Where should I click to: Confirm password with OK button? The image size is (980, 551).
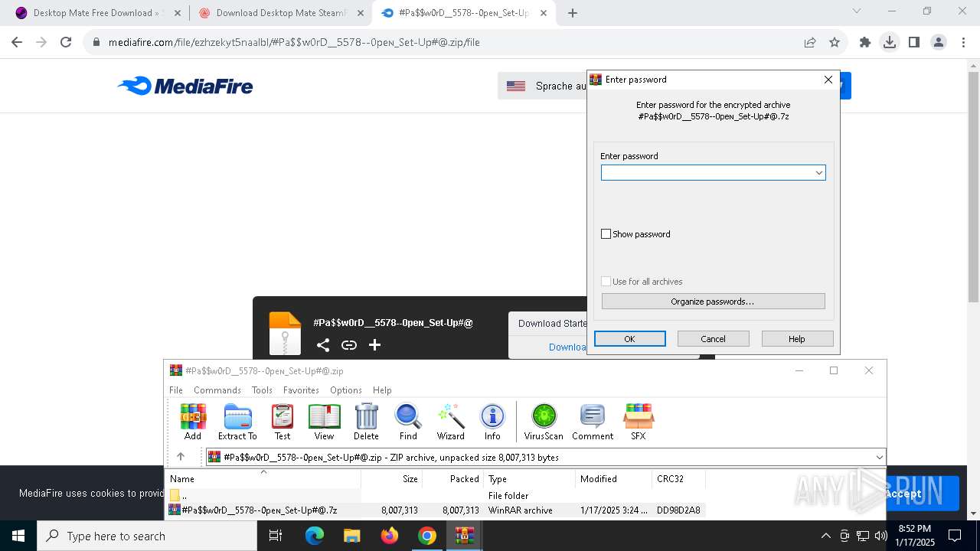tap(629, 339)
